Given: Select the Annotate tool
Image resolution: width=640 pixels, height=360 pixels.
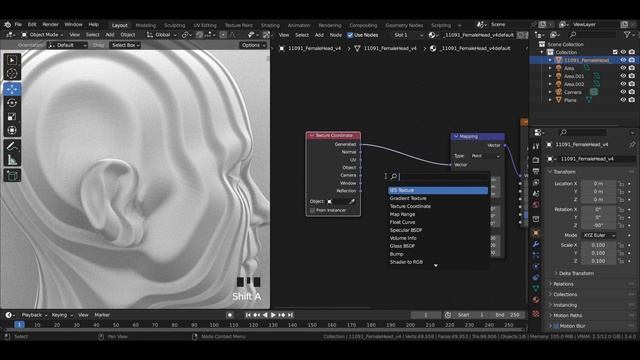Looking at the screenshot, I should coord(12,146).
